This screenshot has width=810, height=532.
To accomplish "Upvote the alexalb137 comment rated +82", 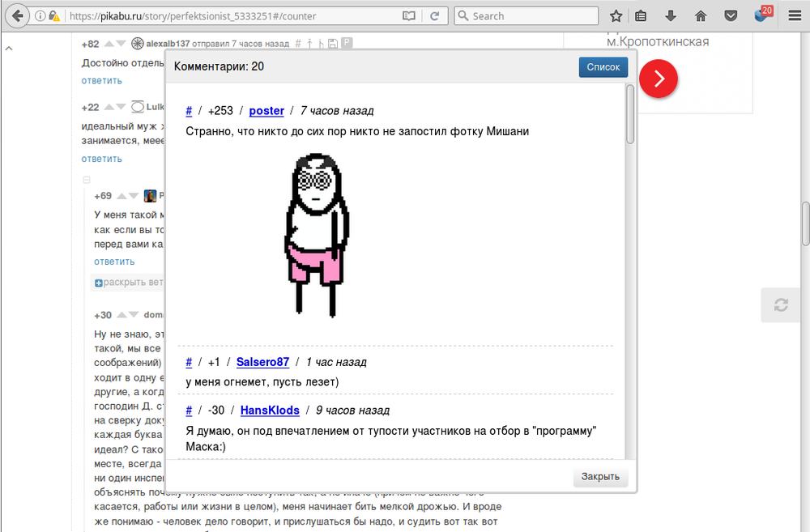I will (x=109, y=44).
